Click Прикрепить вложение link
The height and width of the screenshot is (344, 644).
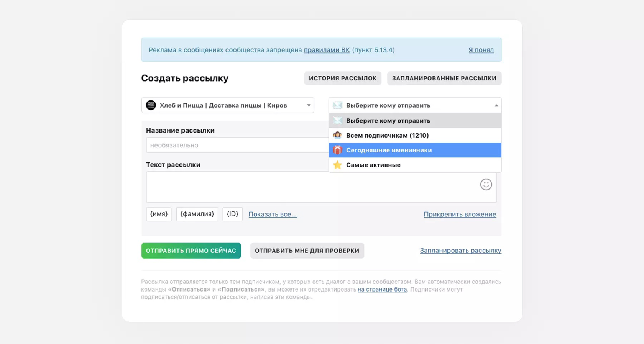(x=460, y=215)
